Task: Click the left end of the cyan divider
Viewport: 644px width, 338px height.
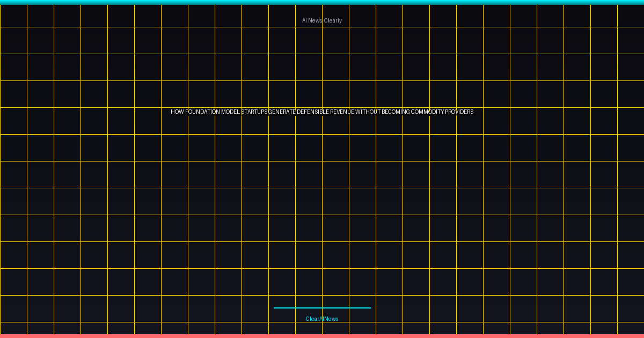Action: point(275,308)
